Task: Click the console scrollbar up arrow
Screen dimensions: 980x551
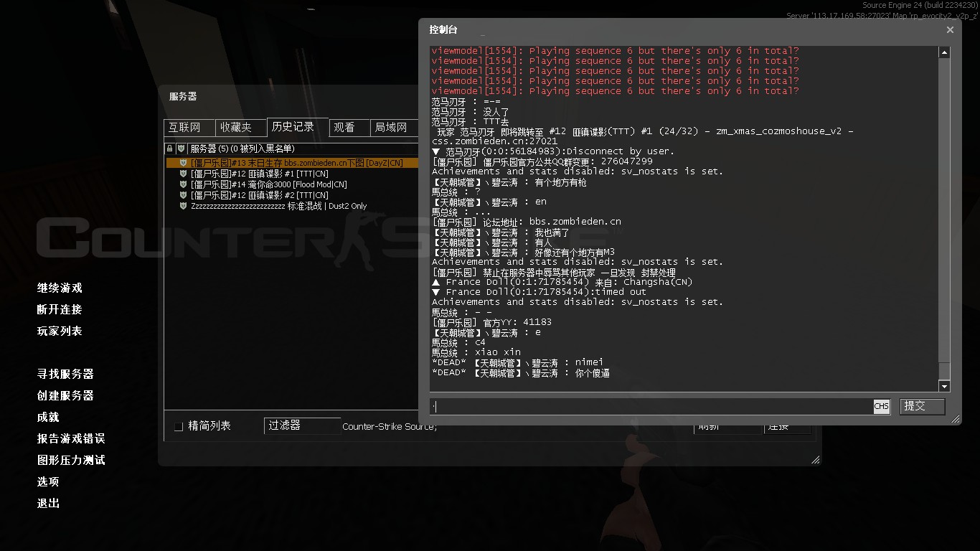Action: (944, 52)
